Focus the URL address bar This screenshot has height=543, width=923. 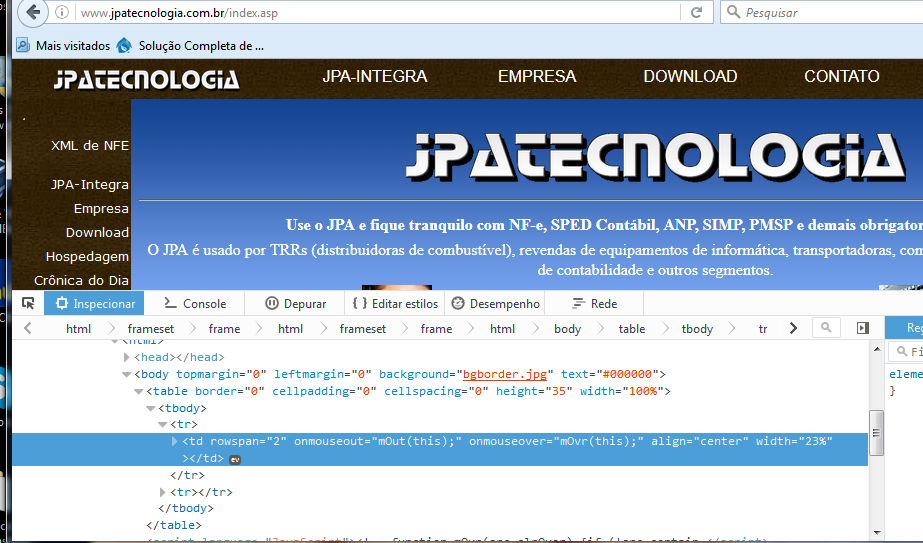[x=377, y=12]
